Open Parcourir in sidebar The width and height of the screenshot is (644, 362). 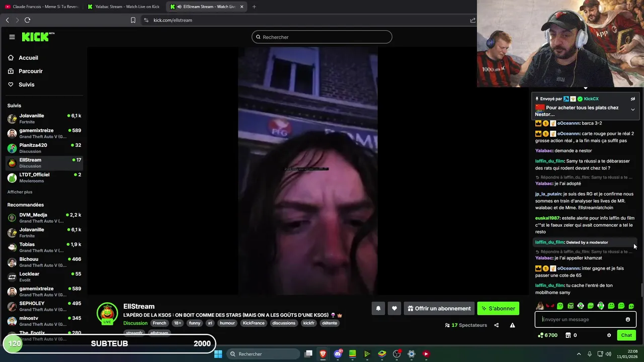(31, 71)
